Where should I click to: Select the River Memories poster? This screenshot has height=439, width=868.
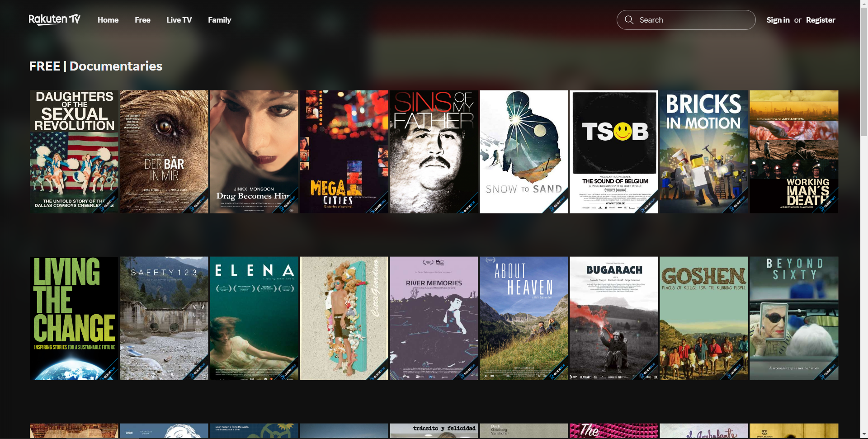(x=434, y=318)
